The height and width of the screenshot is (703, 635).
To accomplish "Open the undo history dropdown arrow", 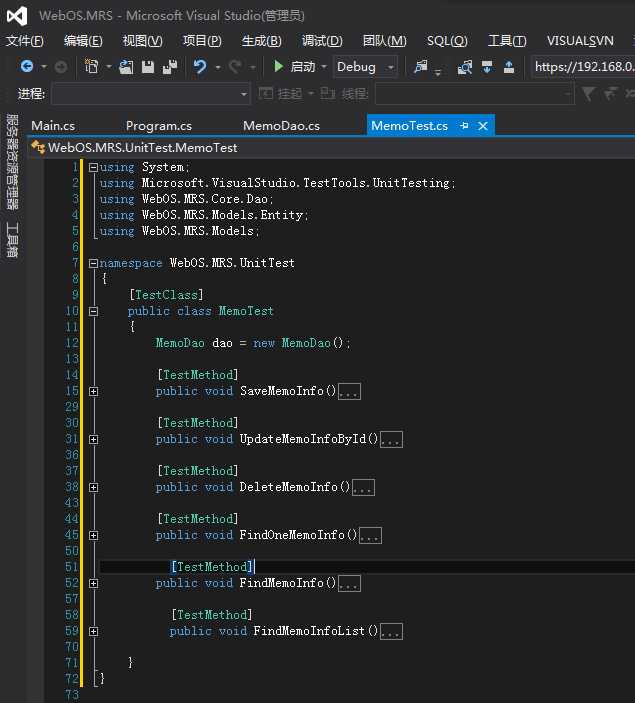I will [x=218, y=67].
